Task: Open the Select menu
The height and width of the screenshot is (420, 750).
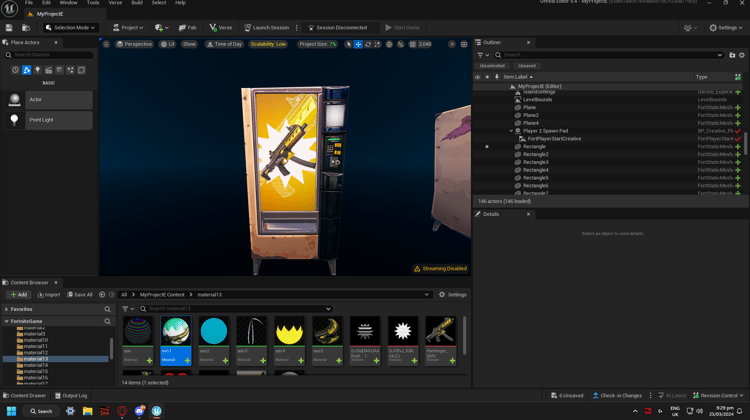Action: click(x=159, y=3)
